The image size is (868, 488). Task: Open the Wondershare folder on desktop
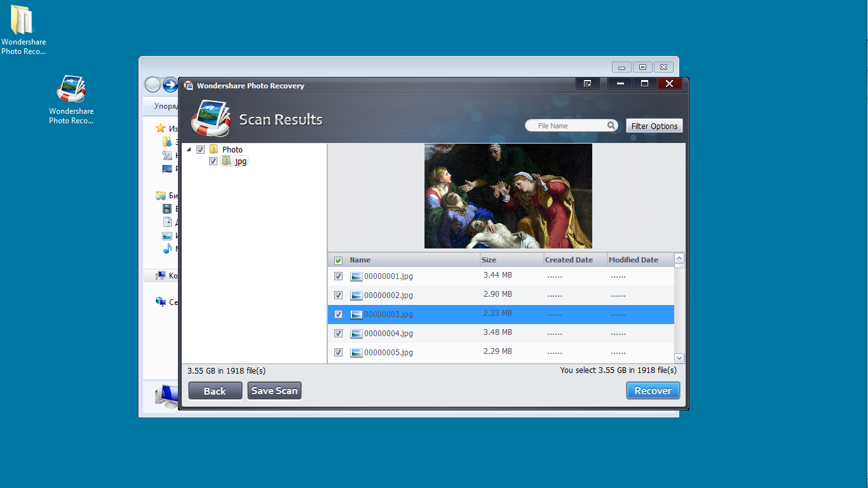pos(22,20)
